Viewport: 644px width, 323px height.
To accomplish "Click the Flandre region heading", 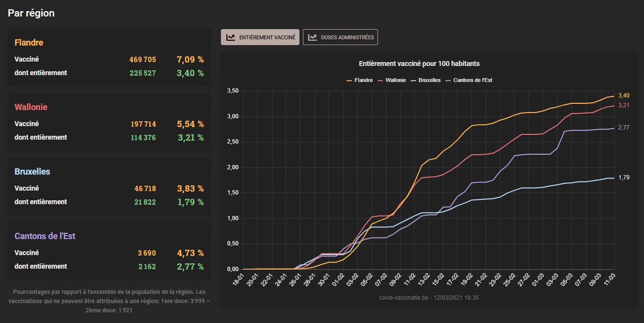I will (29, 43).
